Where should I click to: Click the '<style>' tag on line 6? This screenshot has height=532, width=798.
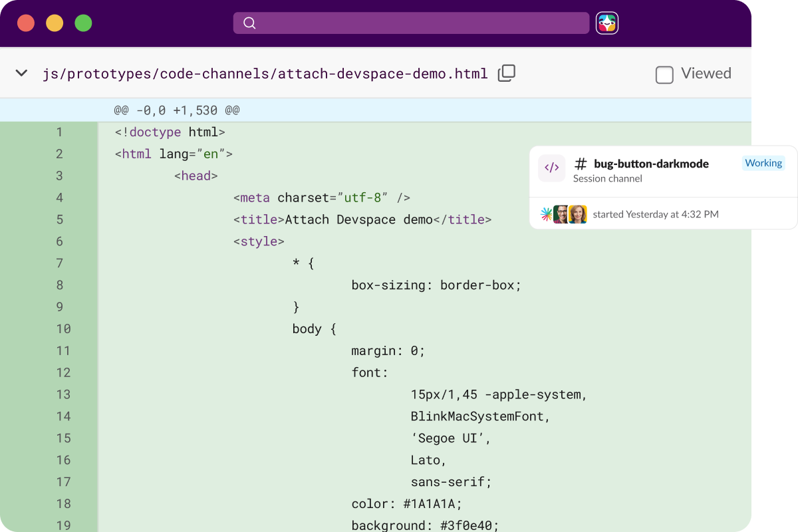click(x=259, y=241)
